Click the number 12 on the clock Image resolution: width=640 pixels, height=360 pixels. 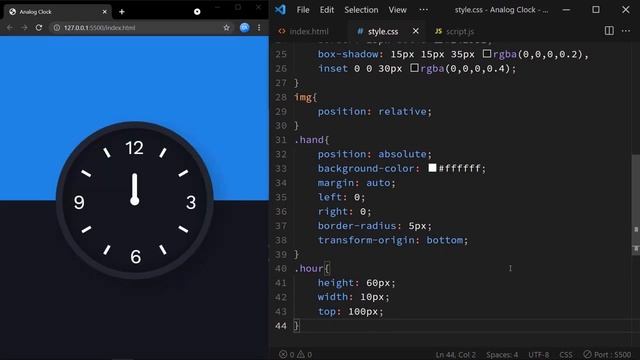coord(134,148)
